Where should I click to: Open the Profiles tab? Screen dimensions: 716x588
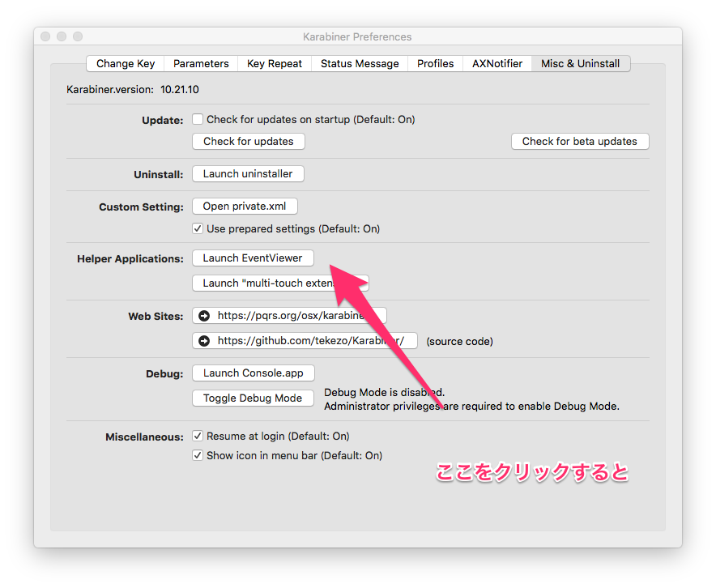click(x=435, y=63)
